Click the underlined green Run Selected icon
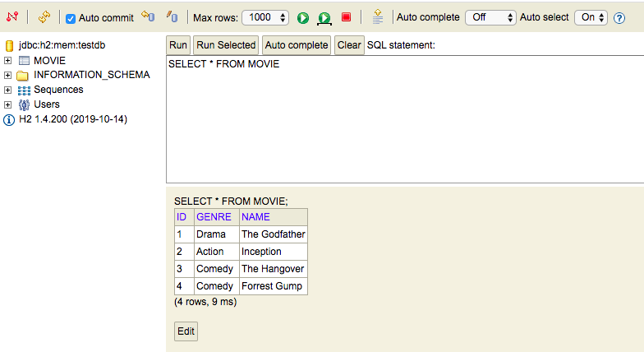Screen dimensions: 644x352 point(324,18)
